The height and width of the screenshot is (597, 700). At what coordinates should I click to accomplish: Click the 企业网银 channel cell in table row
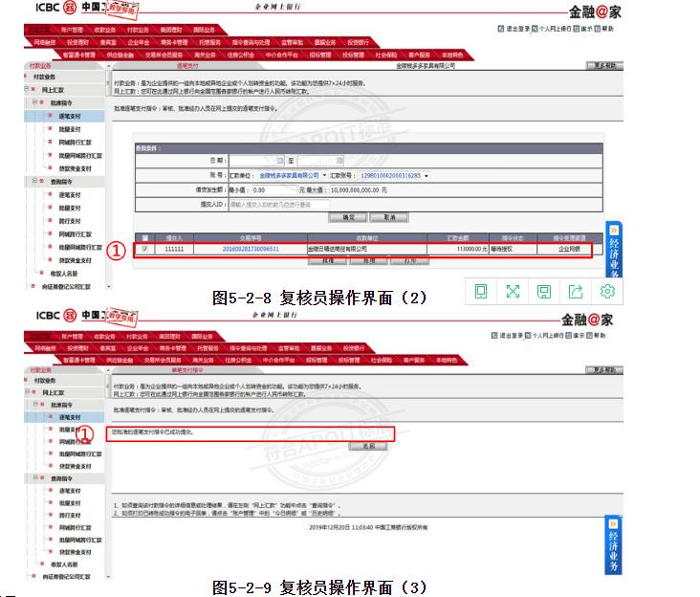pyautogui.click(x=570, y=249)
